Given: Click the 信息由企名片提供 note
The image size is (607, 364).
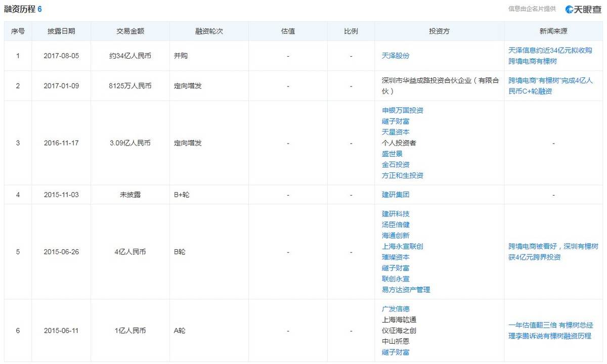Looking at the screenshot, I should 532,9.
